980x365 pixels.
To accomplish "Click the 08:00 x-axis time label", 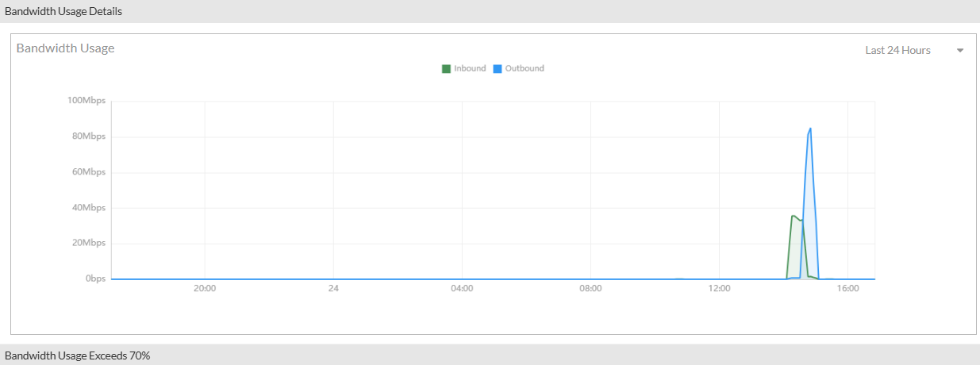I will click(x=590, y=289).
